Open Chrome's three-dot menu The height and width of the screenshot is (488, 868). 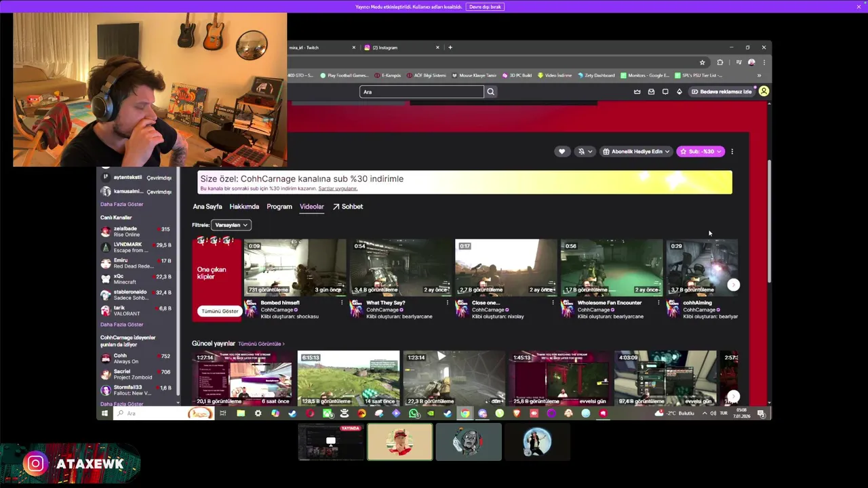(764, 62)
